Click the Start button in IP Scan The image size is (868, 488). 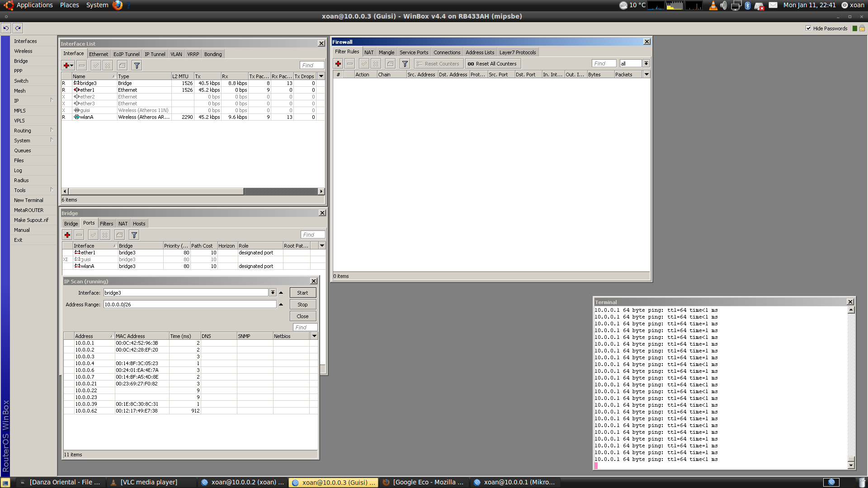click(303, 293)
